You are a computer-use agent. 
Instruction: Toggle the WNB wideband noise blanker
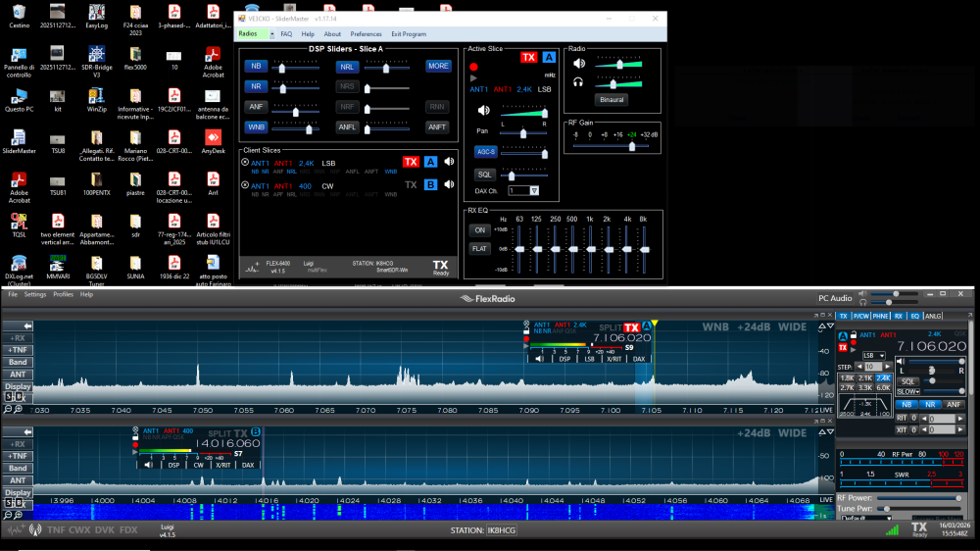click(256, 126)
